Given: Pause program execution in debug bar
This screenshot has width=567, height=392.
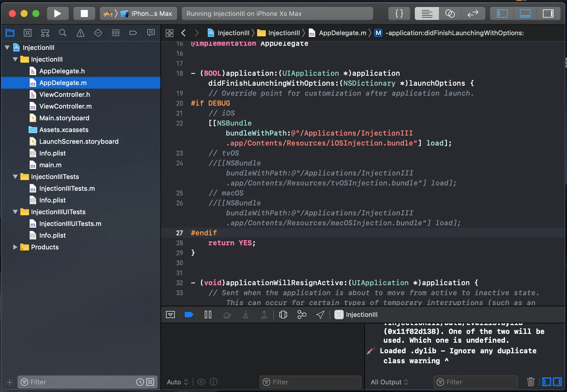Looking at the screenshot, I should tap(208, 315).
